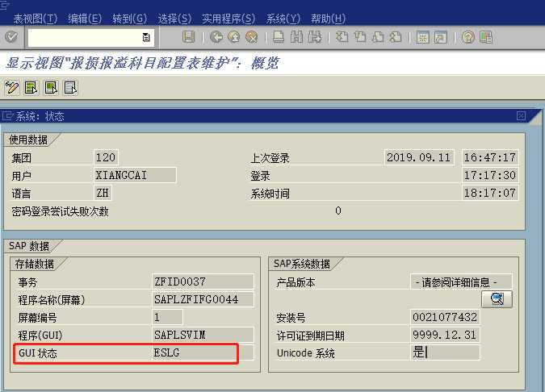
Task: Click the 存储数据 group header
Action: pyautogui.click(x=35, y=264)
